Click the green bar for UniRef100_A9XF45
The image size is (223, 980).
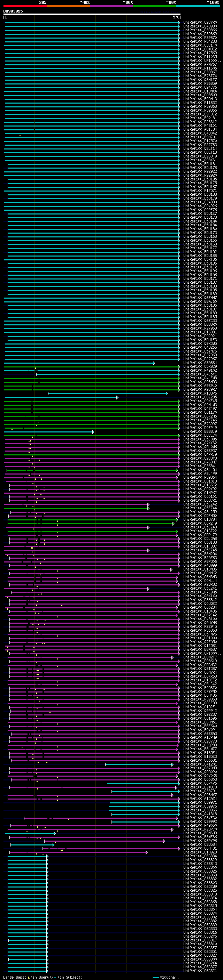click(x=92, y=401)
